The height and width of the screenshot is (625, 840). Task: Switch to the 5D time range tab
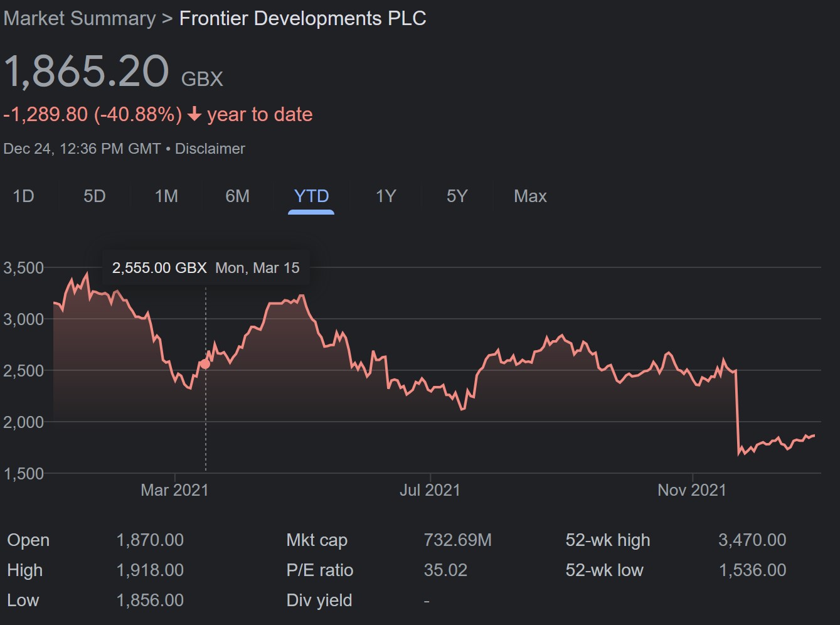click(95, 196)
